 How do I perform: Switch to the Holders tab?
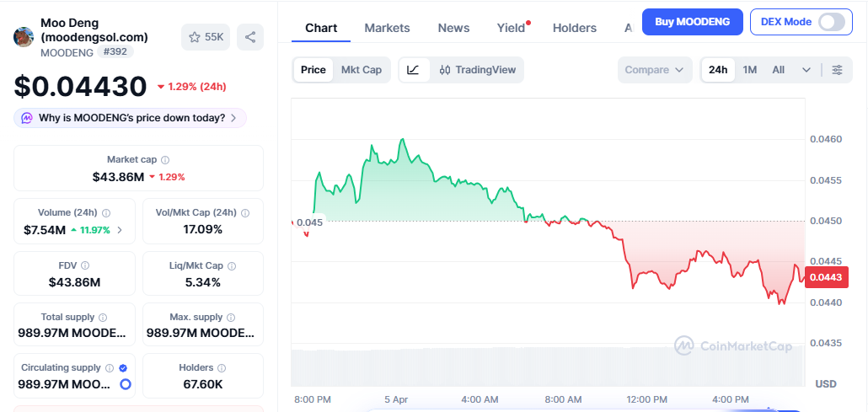[575, 28]
